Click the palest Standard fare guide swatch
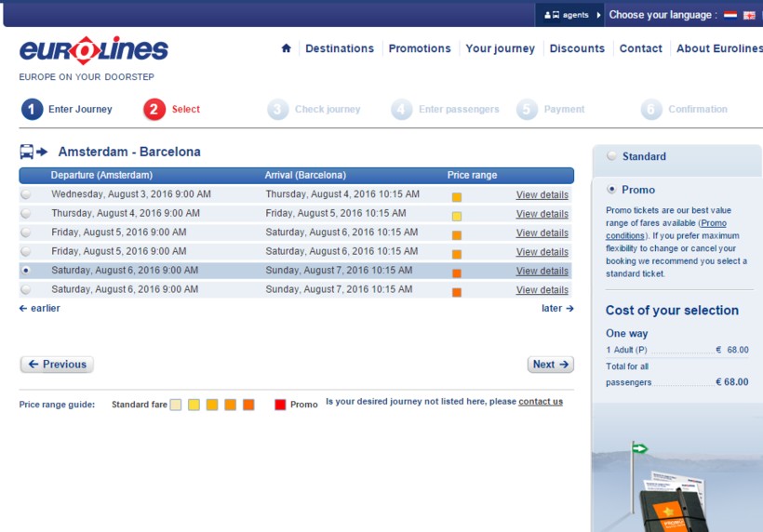Image resolution: width=763 pixels, height=532 pixels. pos(176,405)
